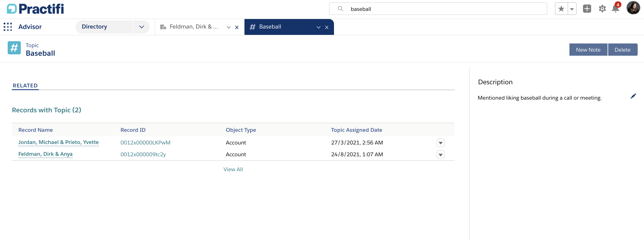
Task: Open setup gear menu
Action: pos(602,9)
